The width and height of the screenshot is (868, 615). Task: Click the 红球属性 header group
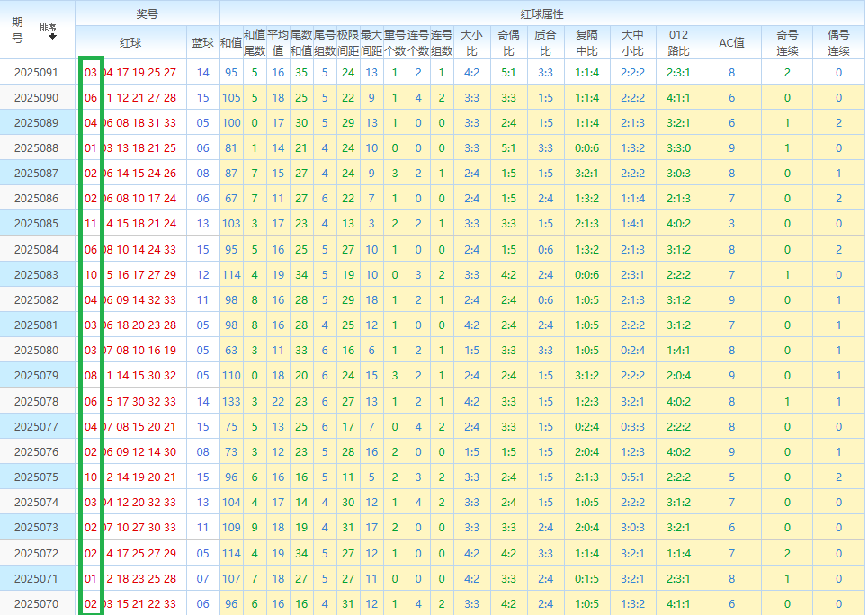click(542, 13)
